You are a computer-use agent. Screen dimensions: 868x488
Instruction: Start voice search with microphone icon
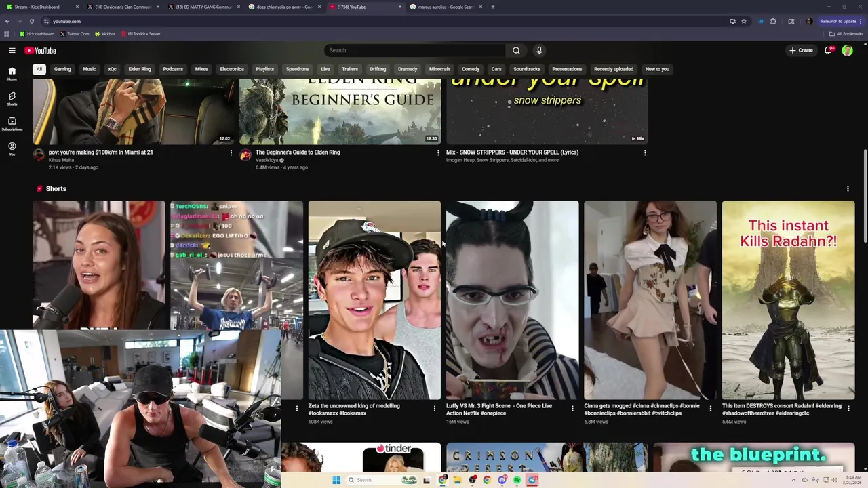pyautogui.click(x=539, y=50)
